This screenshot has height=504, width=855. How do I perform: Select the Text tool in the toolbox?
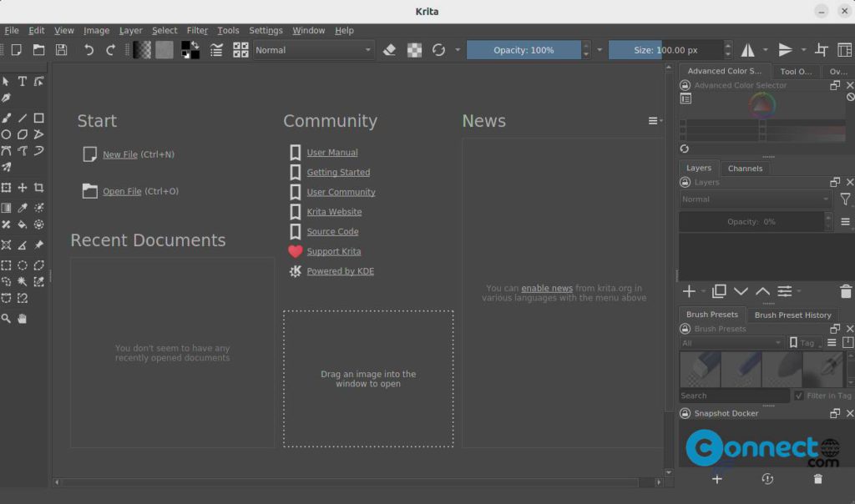tap(23, 81)
